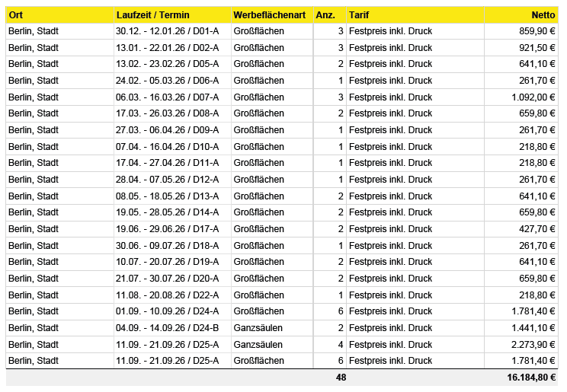
Task: Select the 1.441,10 € net amount
Action: 533,328
